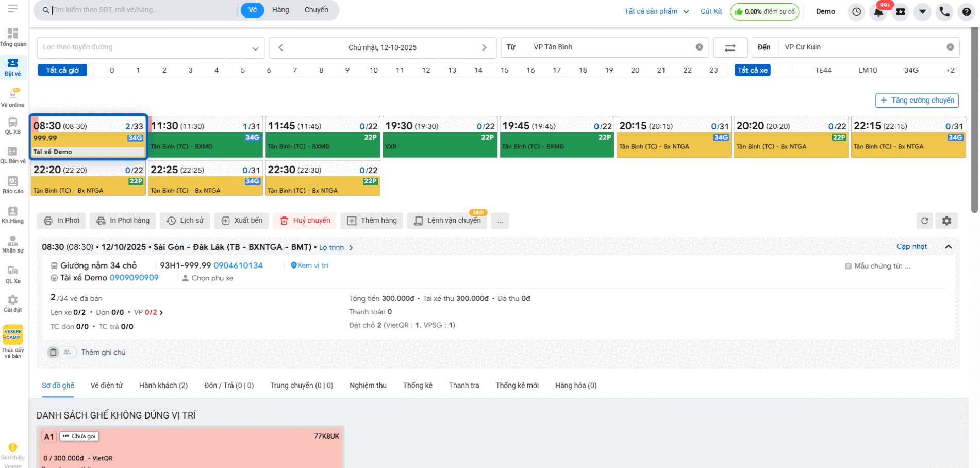Open the notifications bell icon

[878, 12]
